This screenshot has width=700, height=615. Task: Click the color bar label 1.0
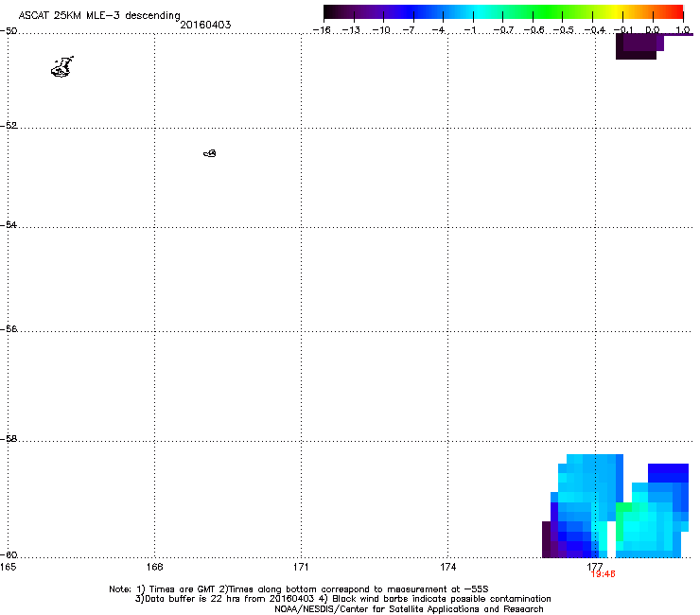[683, 30]
